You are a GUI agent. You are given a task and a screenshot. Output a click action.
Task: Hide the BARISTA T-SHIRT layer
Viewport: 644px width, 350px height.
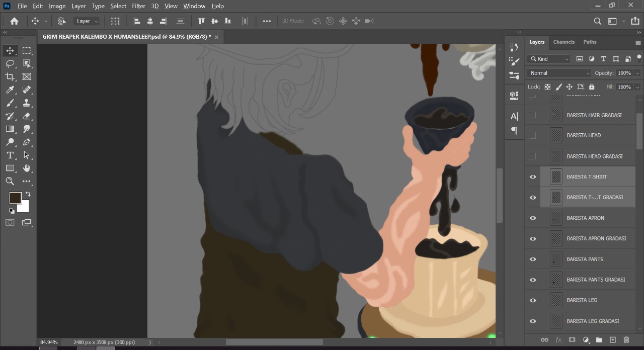point(533,177)
